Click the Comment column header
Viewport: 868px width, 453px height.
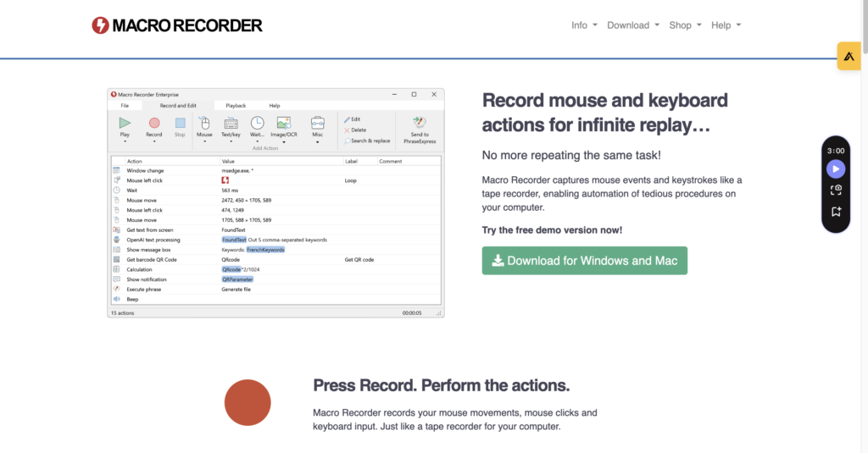390,162
